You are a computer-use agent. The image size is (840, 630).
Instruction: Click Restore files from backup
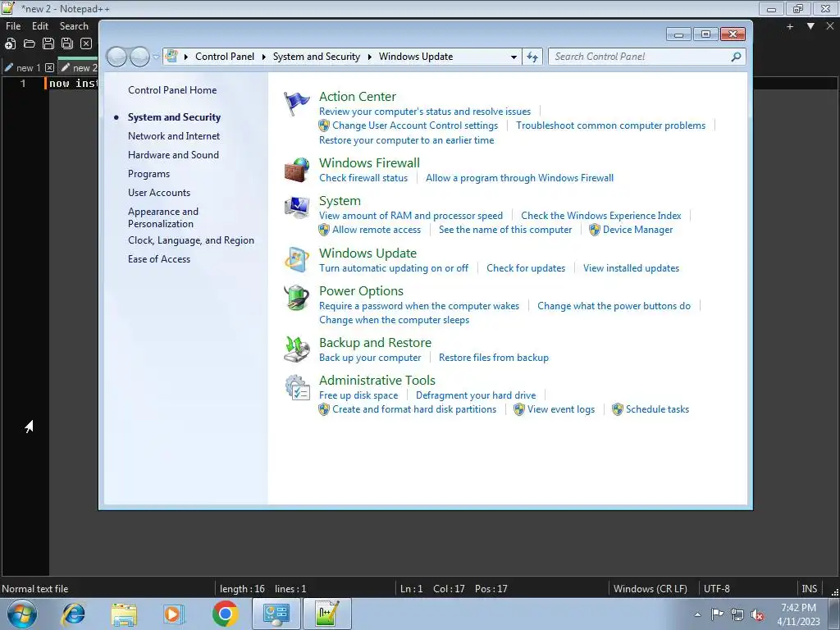(493, 358)
